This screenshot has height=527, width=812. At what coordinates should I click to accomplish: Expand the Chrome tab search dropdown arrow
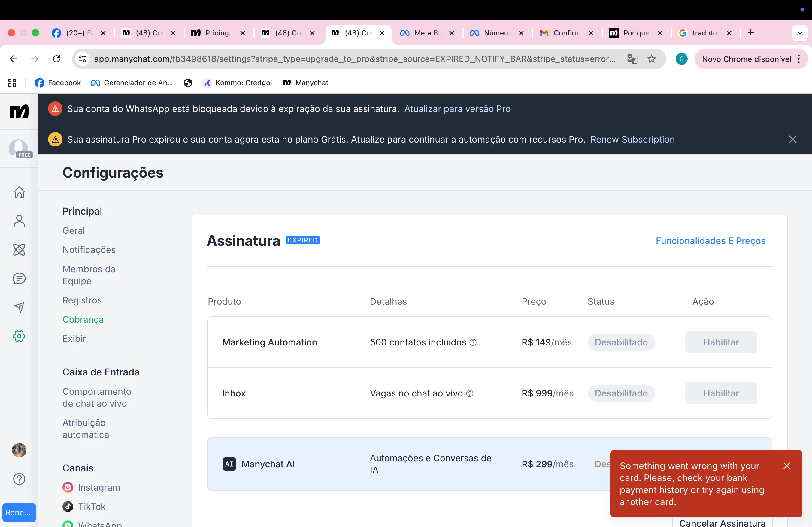click(x=800, y=33)
